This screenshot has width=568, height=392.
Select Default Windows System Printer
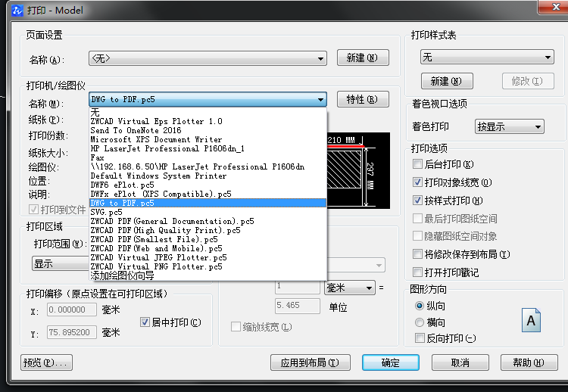pyautogui.click(x=208, y=176)
